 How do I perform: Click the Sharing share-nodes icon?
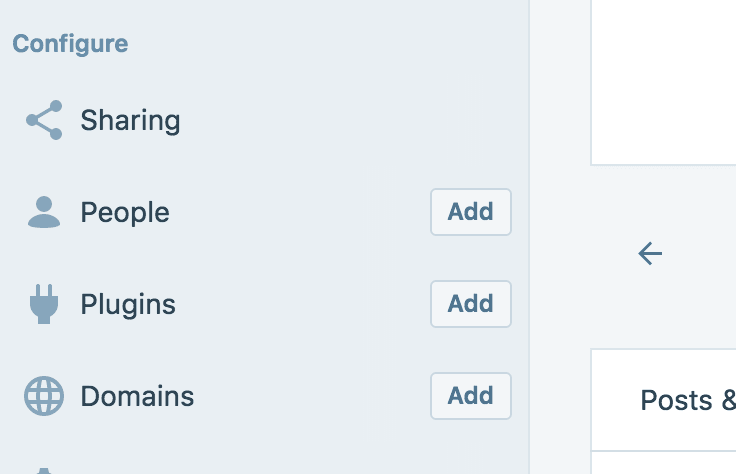click(44, 121)
